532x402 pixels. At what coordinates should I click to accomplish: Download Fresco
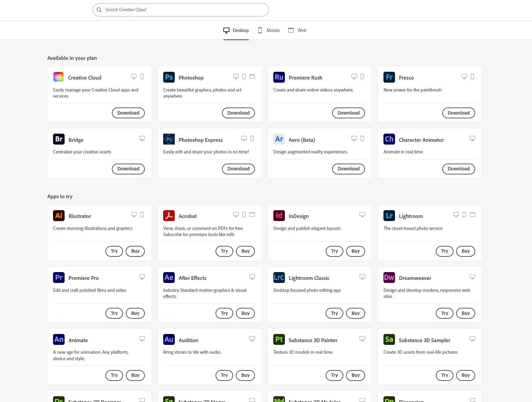(459, 113)
